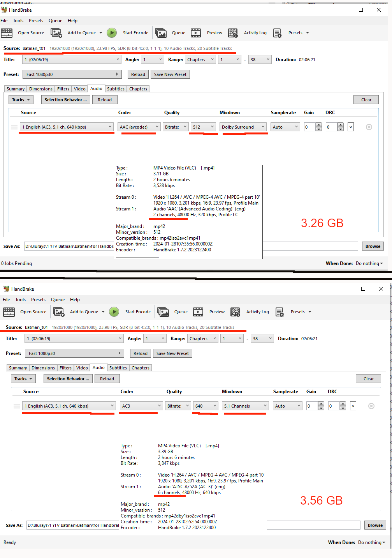This screenshot has height=558, width=392.
Task: Open Tools menu in top window
Action: click(x=18, y=21)
